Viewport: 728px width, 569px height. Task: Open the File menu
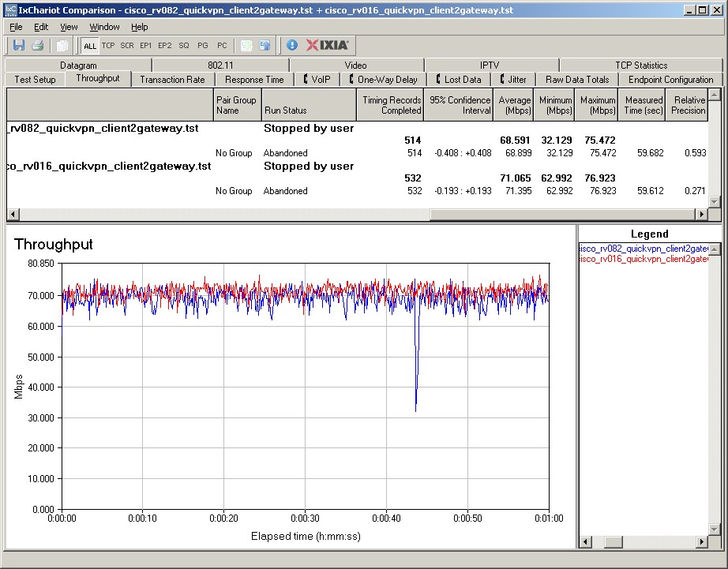pos(16,27)
